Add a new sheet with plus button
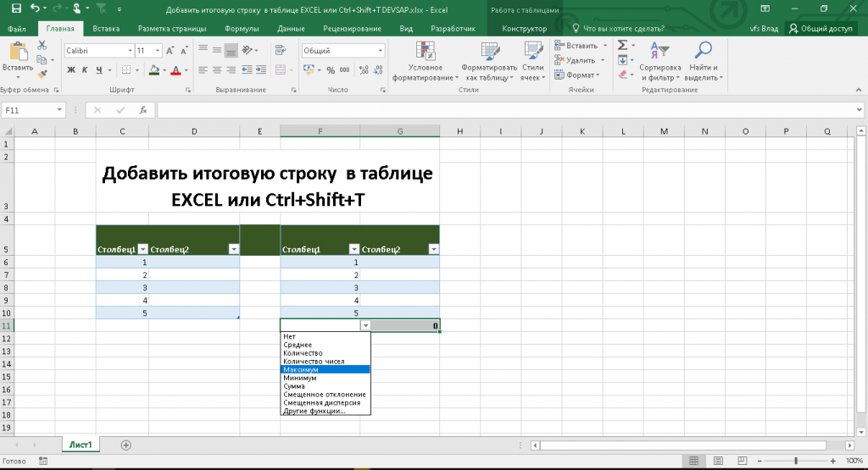The width and height of the screenshot is (868, 470). (x=126, y=445)
